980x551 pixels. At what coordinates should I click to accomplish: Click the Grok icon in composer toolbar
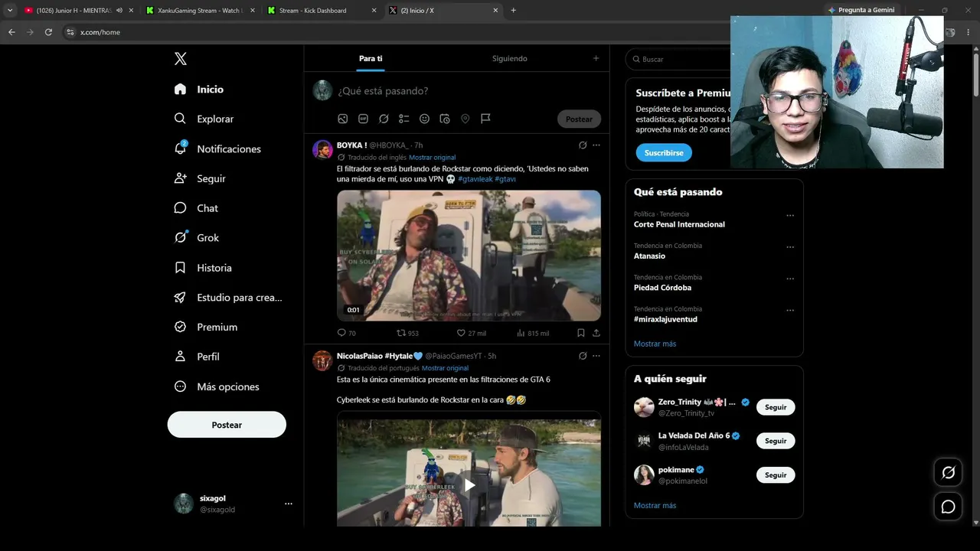[x=384, y=119]
